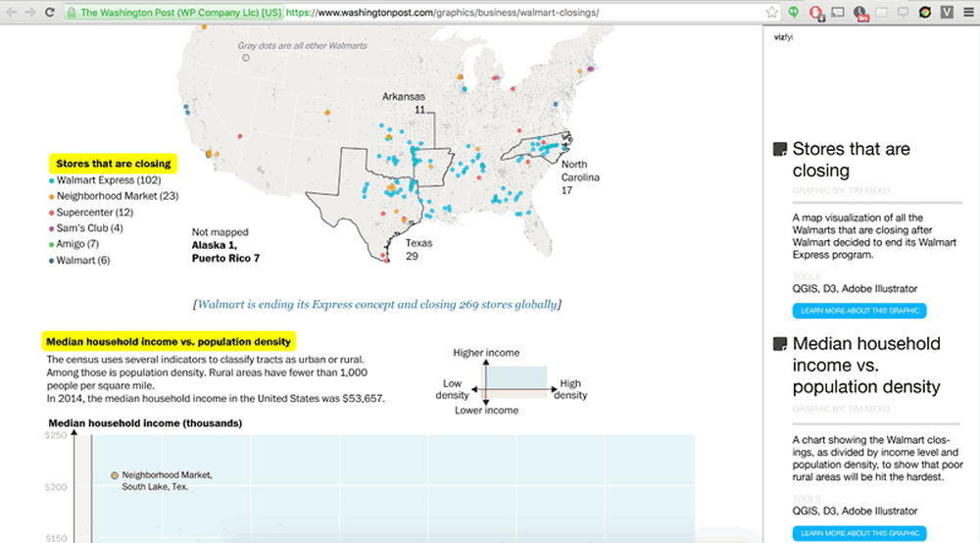This screenshot has width=980, height=543.
Task: Open the green Hangouts extension icon
Action: click(794, 13)
